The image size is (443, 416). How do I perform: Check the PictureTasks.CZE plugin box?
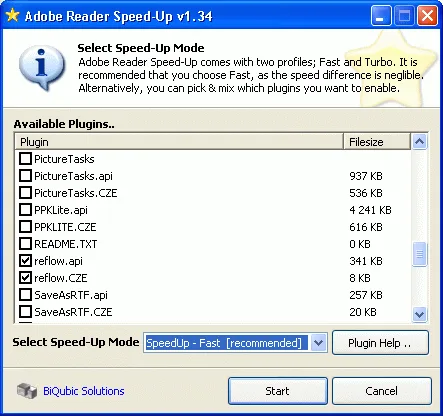25,193
